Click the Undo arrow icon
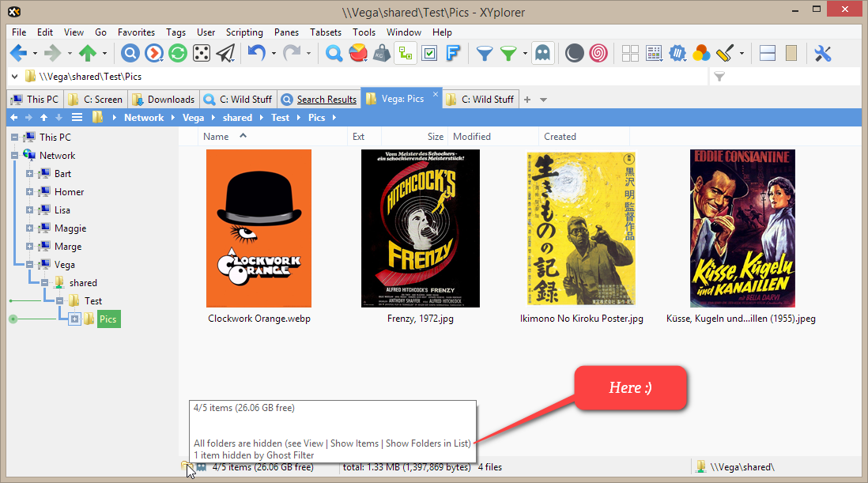This screenshot has height=483, width=868. pos(256,54)
